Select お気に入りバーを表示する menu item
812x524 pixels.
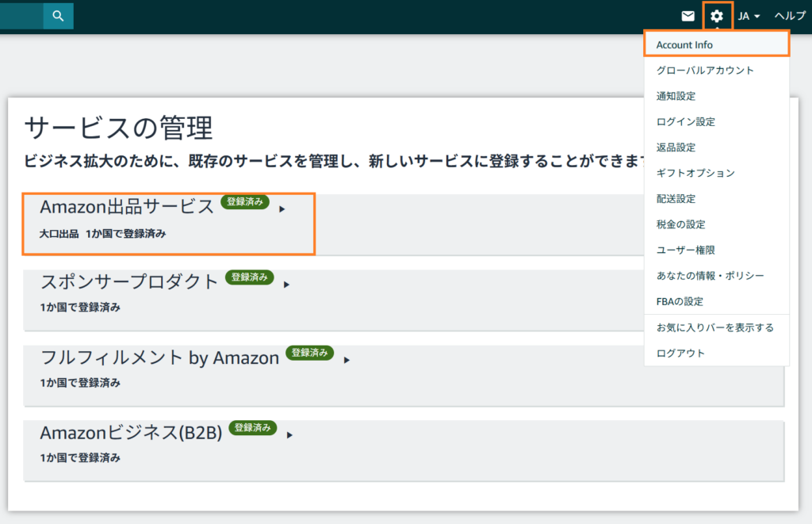point(717,327)
